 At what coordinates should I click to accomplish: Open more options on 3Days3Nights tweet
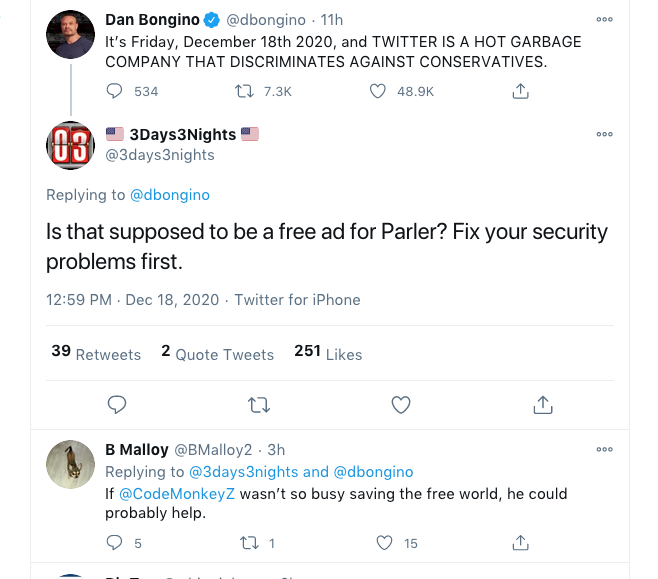[x=604, y=134]
